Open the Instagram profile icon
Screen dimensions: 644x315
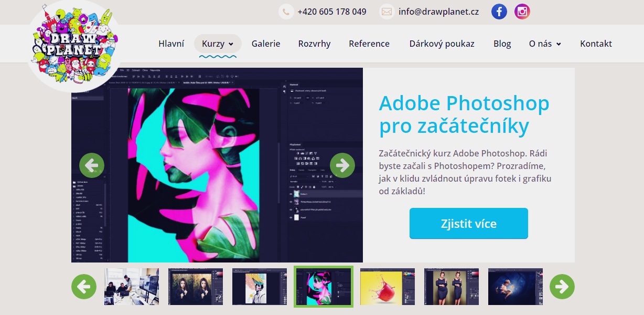click(x=522, y=12)
